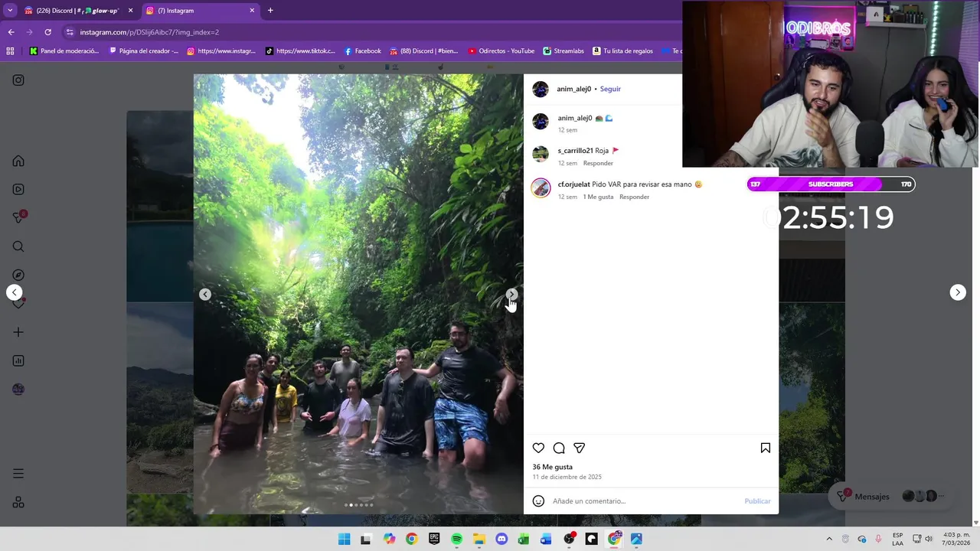Open Discord from the taskbar
The height and width of the screenshot is (551, 980).
pyautogui.click(x=501, y=539)
